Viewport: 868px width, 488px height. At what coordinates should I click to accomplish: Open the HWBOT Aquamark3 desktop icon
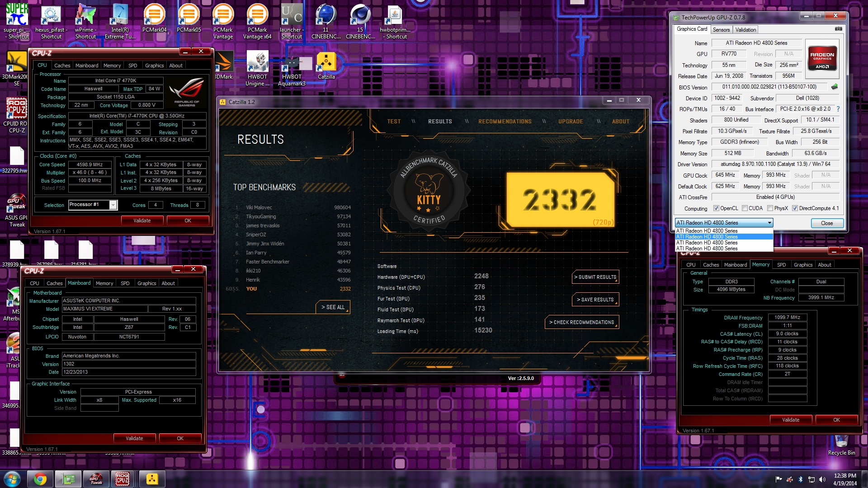[292, 68]
